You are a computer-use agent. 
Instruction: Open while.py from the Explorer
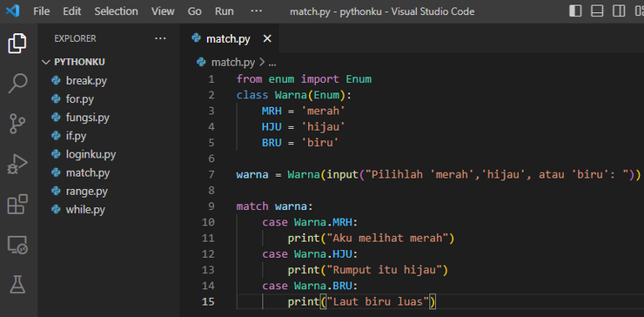click(x=85, y=210)
